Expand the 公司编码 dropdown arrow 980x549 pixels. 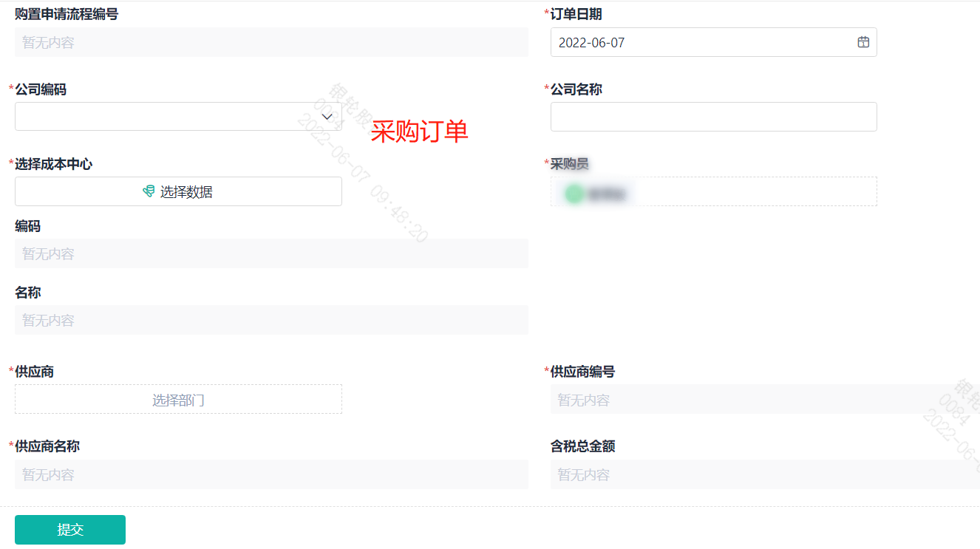point(327,117)
